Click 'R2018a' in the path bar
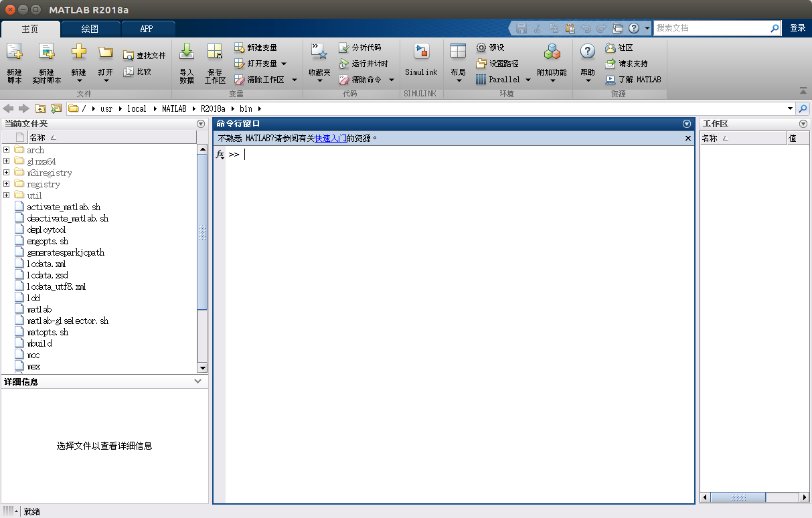This screenshot has height=518, width=812. (213, 108)
